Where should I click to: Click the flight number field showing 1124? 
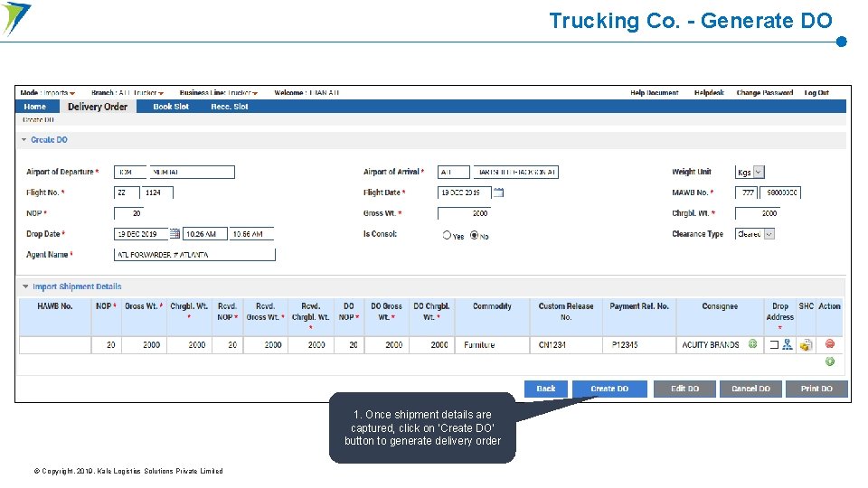[157, 192]
